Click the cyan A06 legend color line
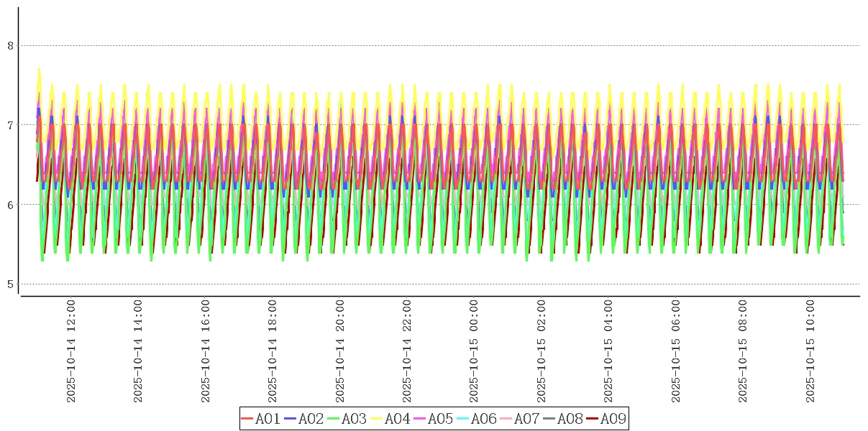 tap(463, 419)
